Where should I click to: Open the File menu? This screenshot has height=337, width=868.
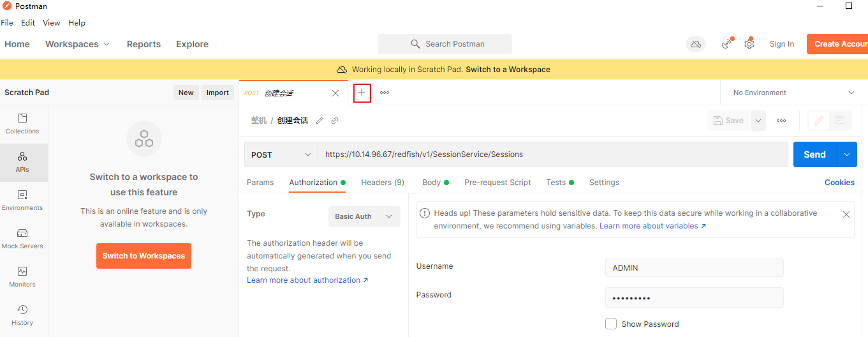[7, 23]
